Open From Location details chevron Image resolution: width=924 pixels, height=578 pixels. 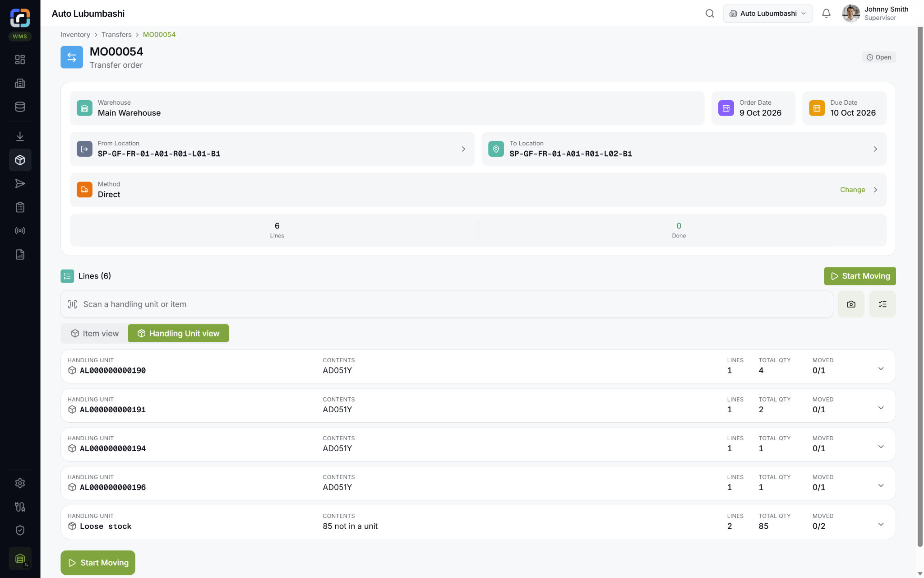pos(463,149)
